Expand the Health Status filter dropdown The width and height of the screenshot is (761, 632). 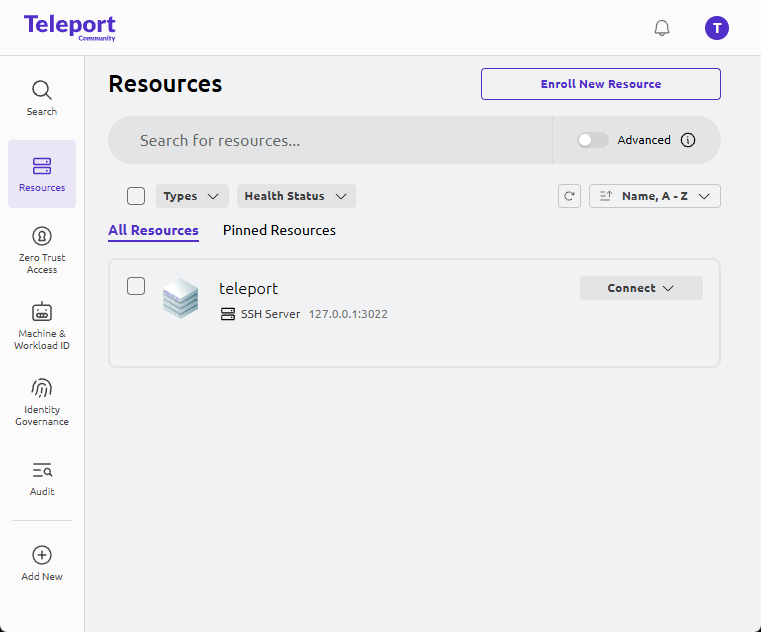point(296,196)
